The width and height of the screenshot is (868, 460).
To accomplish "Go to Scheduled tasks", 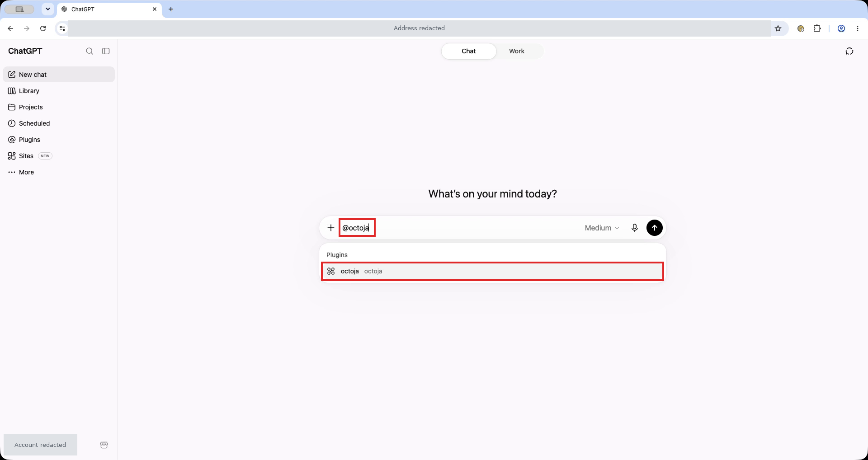I will tap(59, 123).
